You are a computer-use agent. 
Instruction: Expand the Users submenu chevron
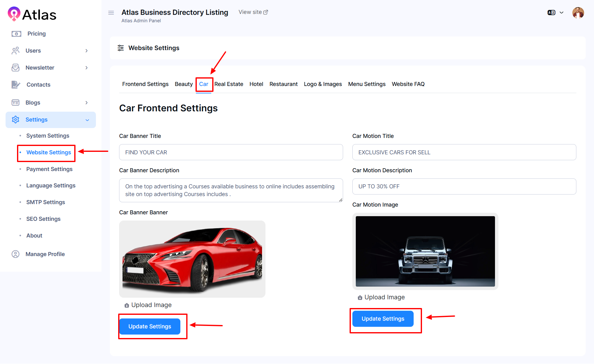click(x=87, y=51)
